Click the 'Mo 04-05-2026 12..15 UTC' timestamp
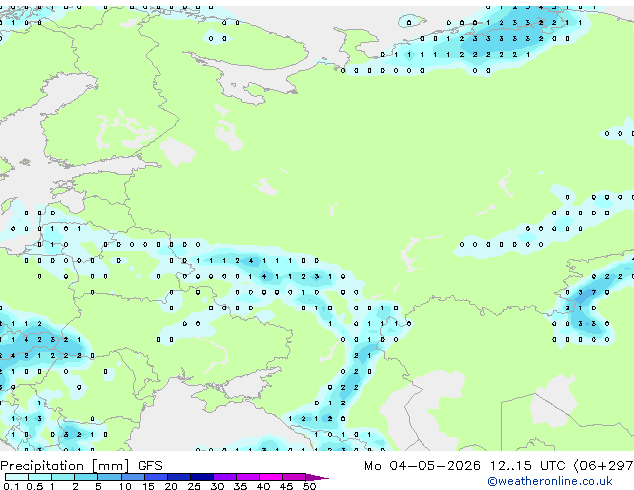Screen dimensions: 634x490 click(x=465, y=466)
